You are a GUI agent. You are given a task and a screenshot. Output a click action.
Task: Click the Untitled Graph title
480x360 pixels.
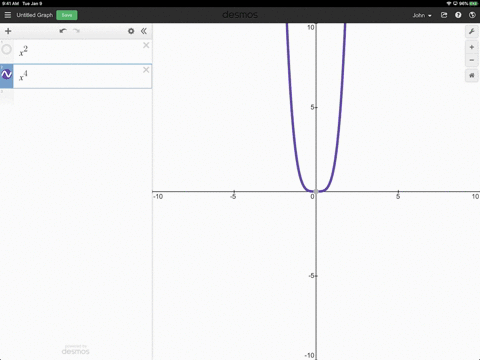[x=35, y=15]
